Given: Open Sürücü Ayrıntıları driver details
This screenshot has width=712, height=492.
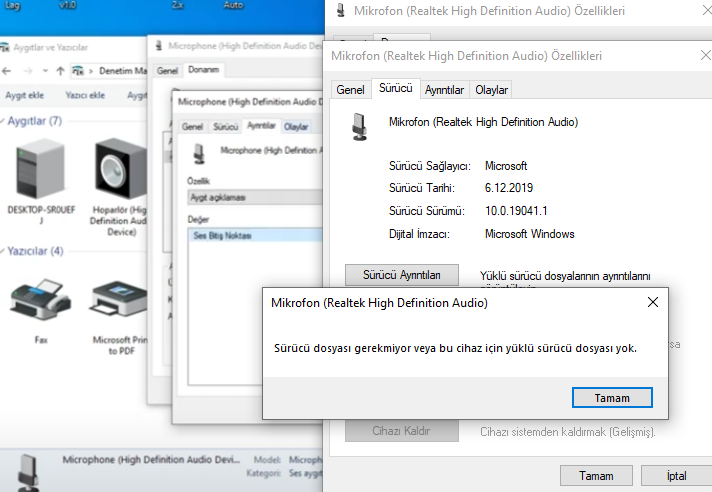Looking at the screenshot, I should (x=401, y=275).
